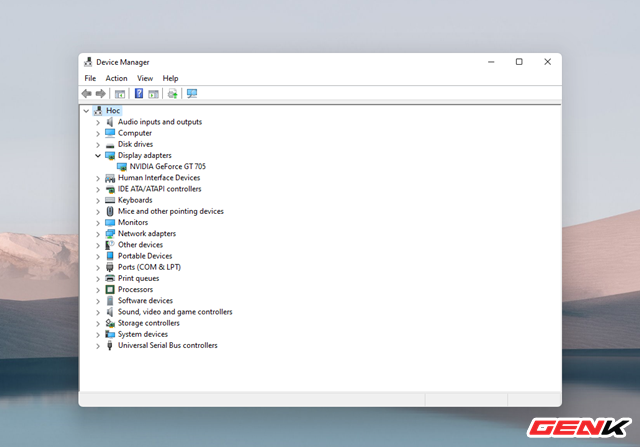Screen dimensions: 640x447
Task: Expand the Computer category chevron
Action: (x=98, y=133)
